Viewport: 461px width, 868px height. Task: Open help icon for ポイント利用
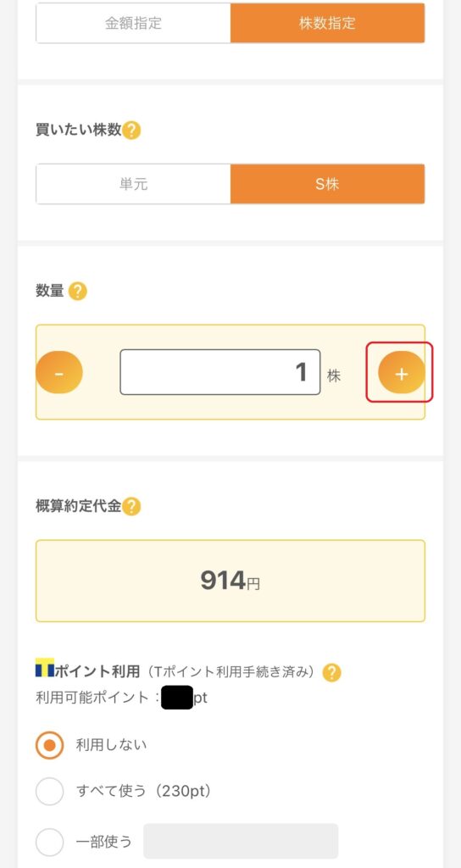tap(331, 672)
